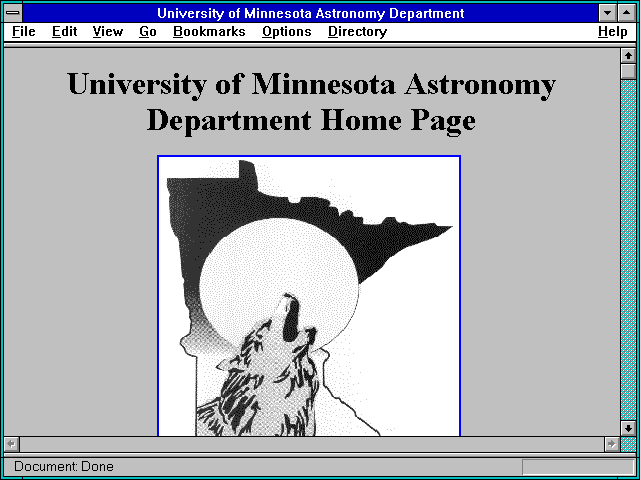Click the vertical scrollbar thumb box
This screenshot has width=640, height=480.
pos(628,71)
